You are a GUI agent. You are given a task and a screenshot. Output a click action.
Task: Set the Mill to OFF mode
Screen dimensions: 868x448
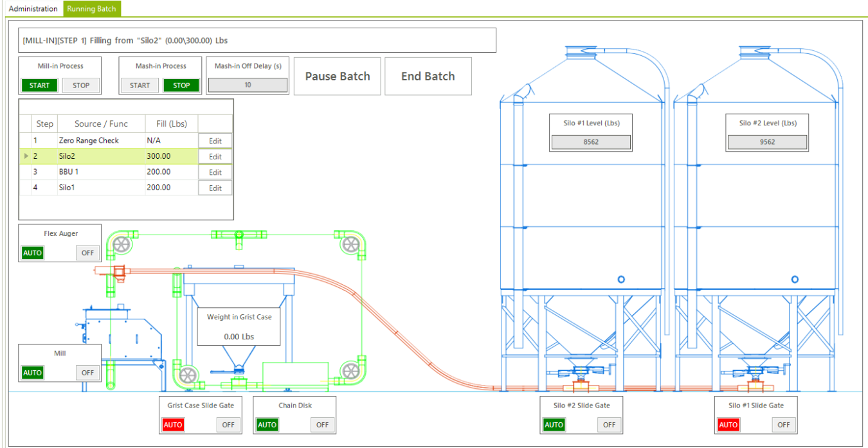[x=87, y=373]
